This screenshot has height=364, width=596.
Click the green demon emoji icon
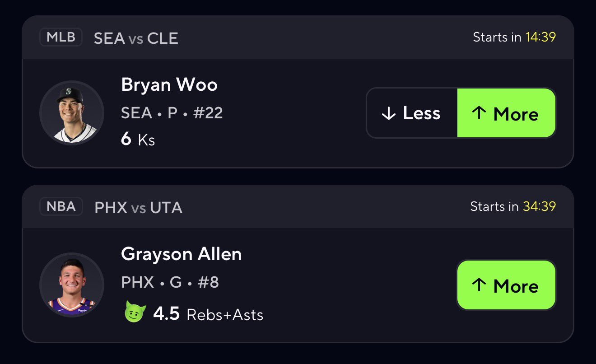135,313
